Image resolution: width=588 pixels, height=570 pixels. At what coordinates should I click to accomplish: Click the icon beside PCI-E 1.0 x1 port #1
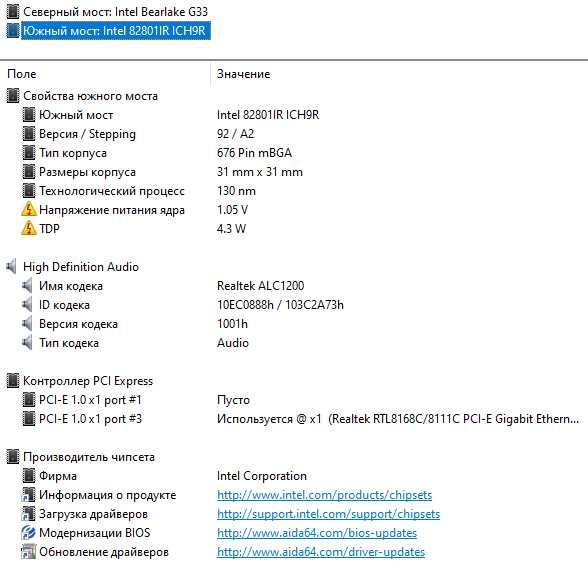tap(28, 400)
